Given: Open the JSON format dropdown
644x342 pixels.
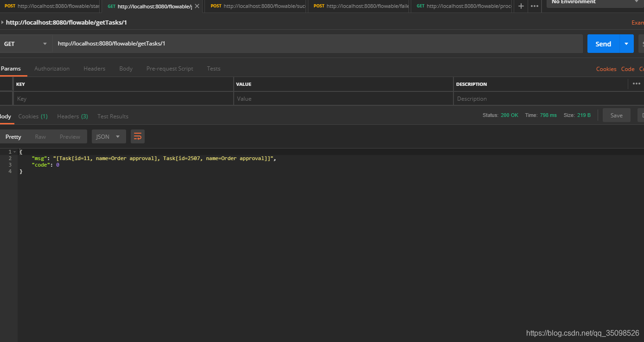Looking at the screenshot, I should pos(108,136).
